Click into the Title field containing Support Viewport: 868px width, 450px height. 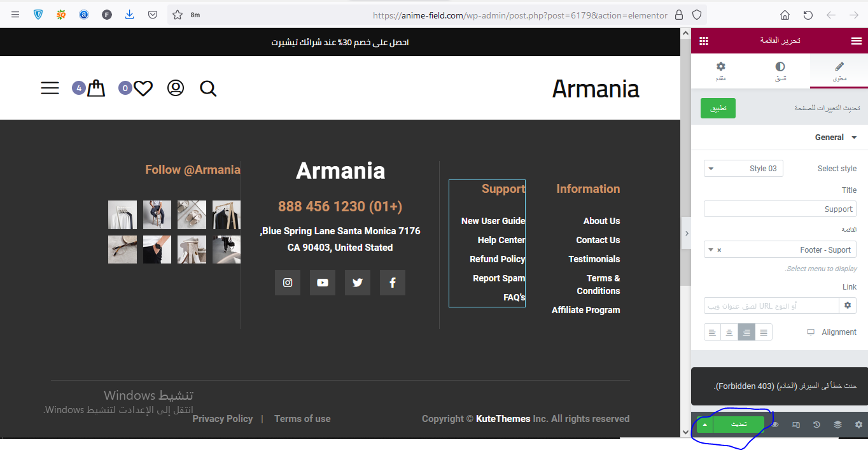(780, 209)
